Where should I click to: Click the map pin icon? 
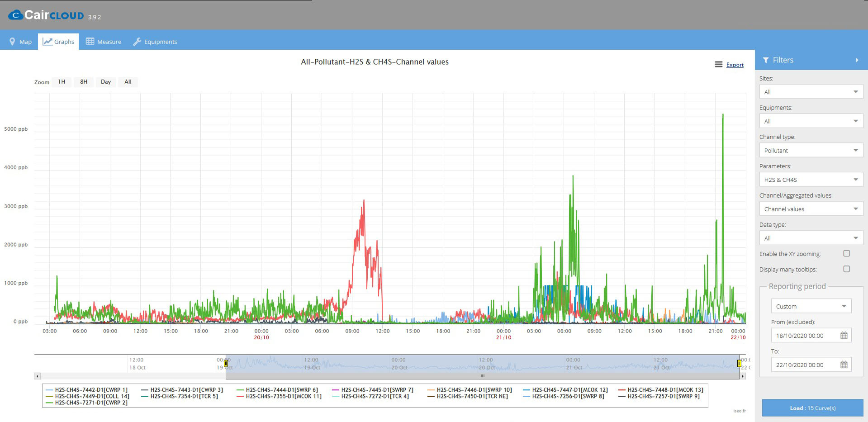12,42
